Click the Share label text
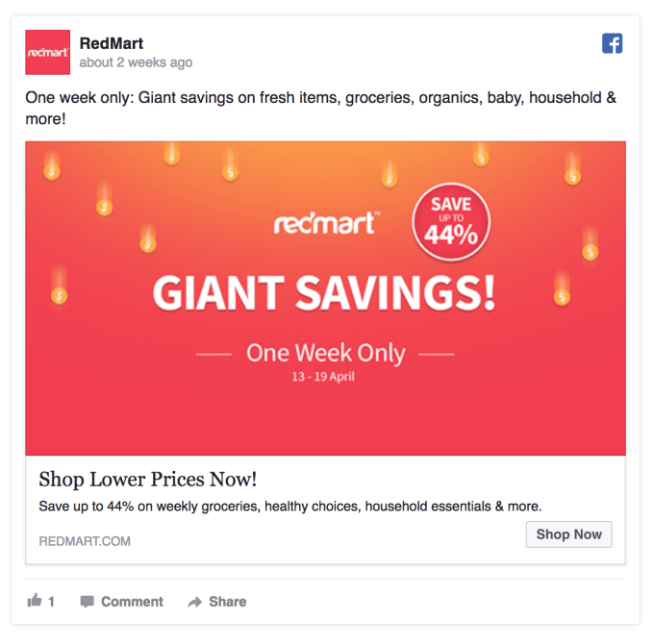Screen dimensions: 654x644 [227, 602]
